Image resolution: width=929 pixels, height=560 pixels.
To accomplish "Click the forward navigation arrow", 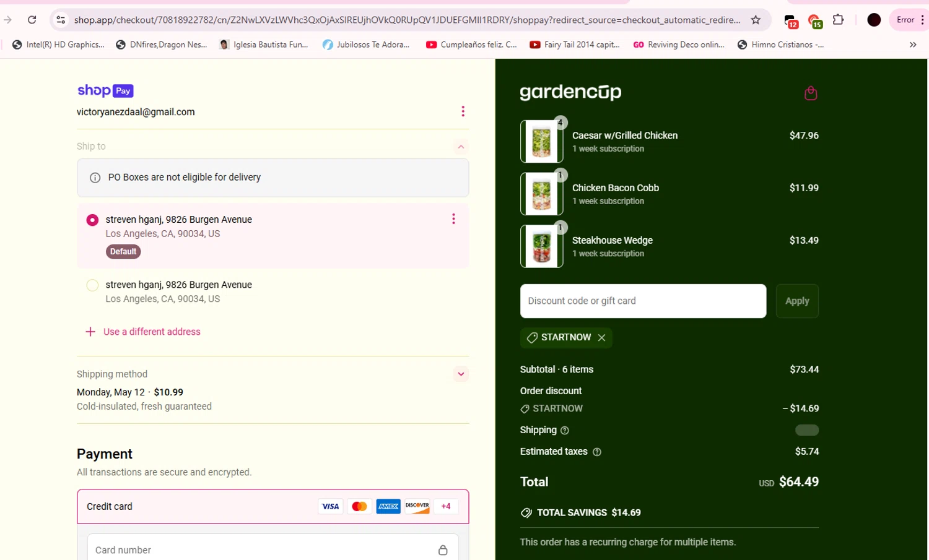I will coord(7,20).
